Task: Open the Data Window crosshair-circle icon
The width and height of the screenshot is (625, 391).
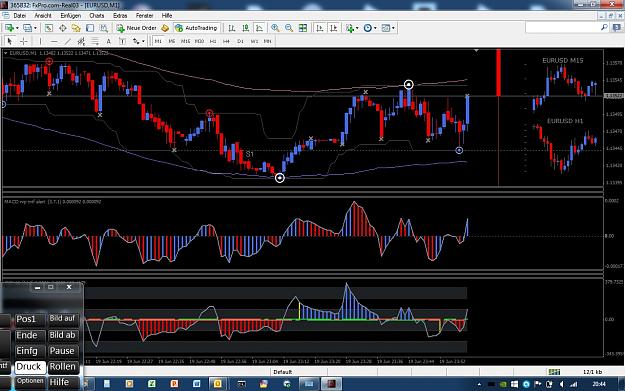Action: click(63, 28)
